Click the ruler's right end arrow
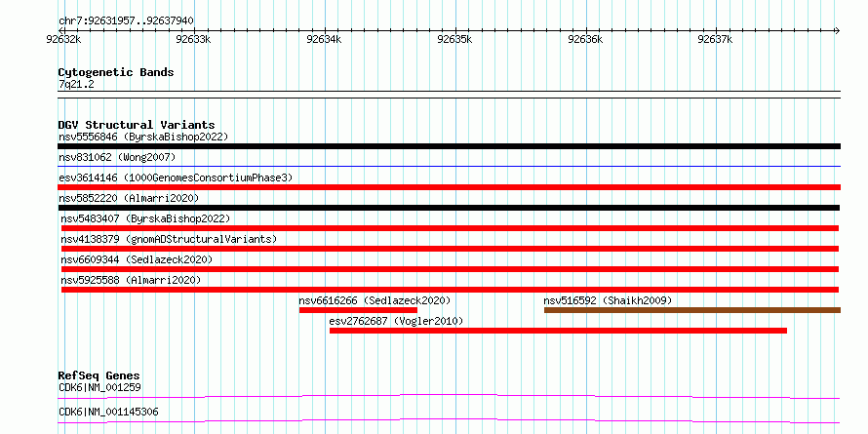This screenshot has width=868, height=434. click(838, 30)
